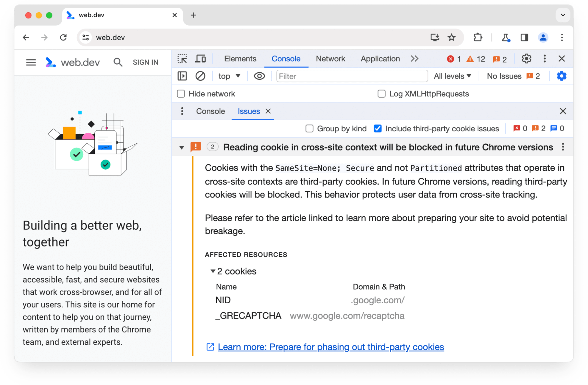Expand the 2 cookies affected resources list
The width and height of the screenshot is (588, 385).
click(212, 271)
